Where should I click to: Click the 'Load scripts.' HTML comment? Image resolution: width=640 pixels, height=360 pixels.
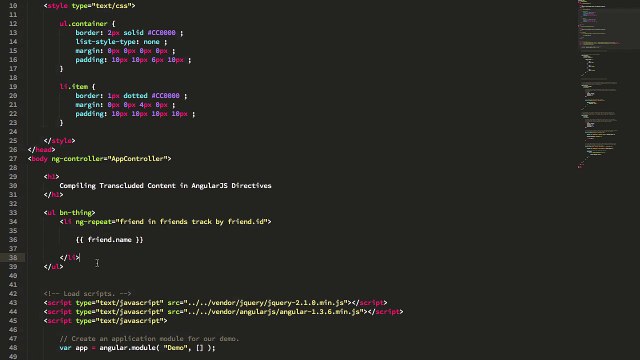(x=87, y=294)
